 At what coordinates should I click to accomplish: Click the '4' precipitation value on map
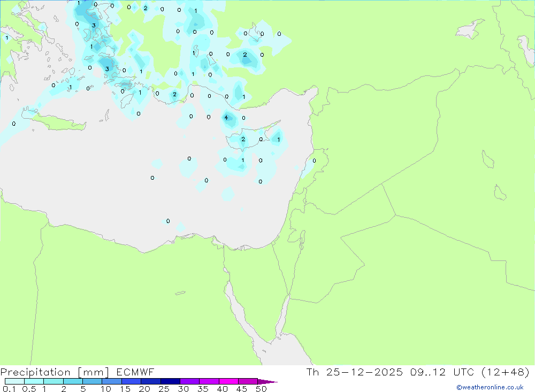(226, 118)
